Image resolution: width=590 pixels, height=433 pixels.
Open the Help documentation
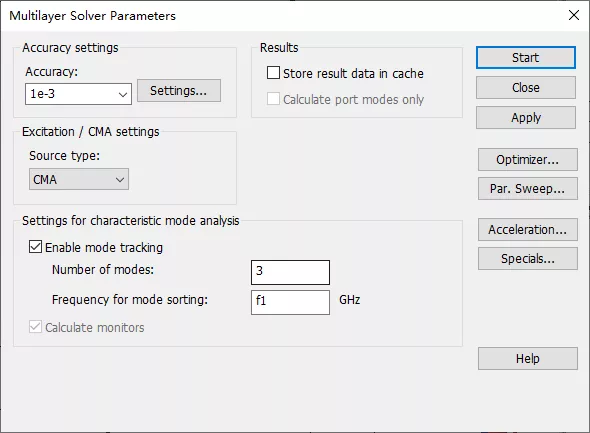point(528,359)
